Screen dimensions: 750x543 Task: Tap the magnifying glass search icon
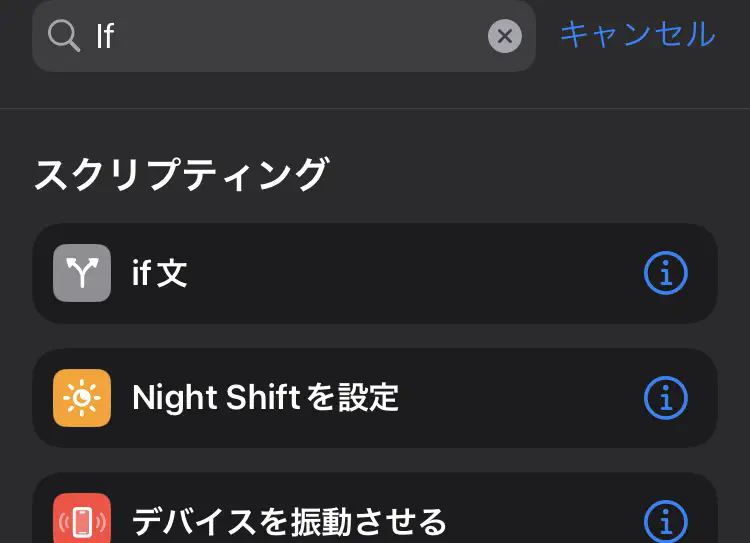[x=64, y=36]
